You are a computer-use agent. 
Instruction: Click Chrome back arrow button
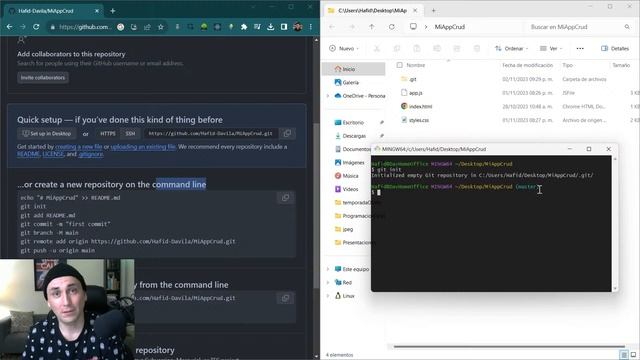tap(9, 27)
